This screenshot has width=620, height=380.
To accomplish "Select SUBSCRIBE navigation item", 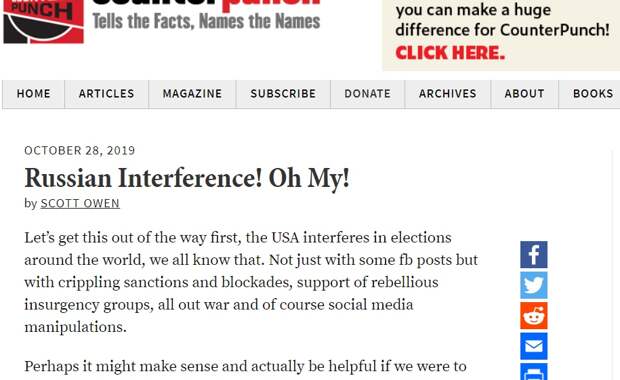I will (284, 94).
